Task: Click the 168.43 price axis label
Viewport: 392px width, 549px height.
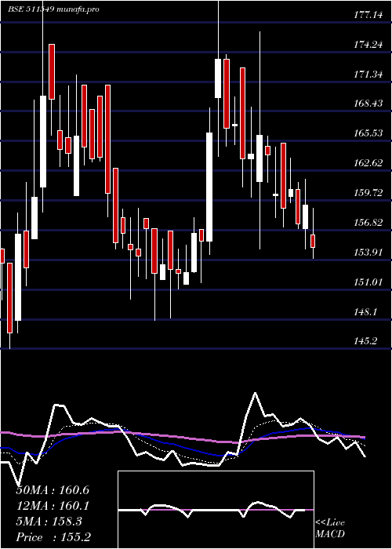Action: pos(368,104)
